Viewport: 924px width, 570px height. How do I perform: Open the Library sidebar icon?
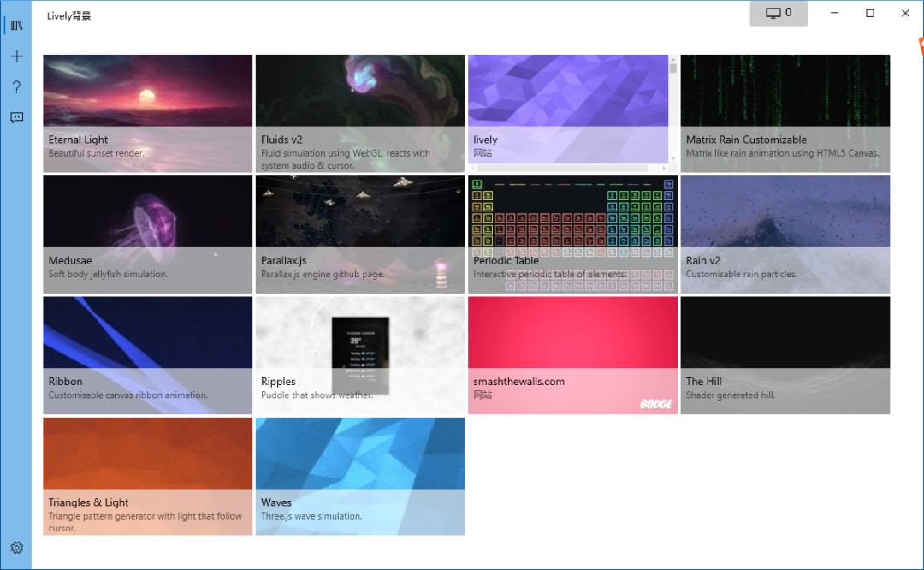pos(16,26)
